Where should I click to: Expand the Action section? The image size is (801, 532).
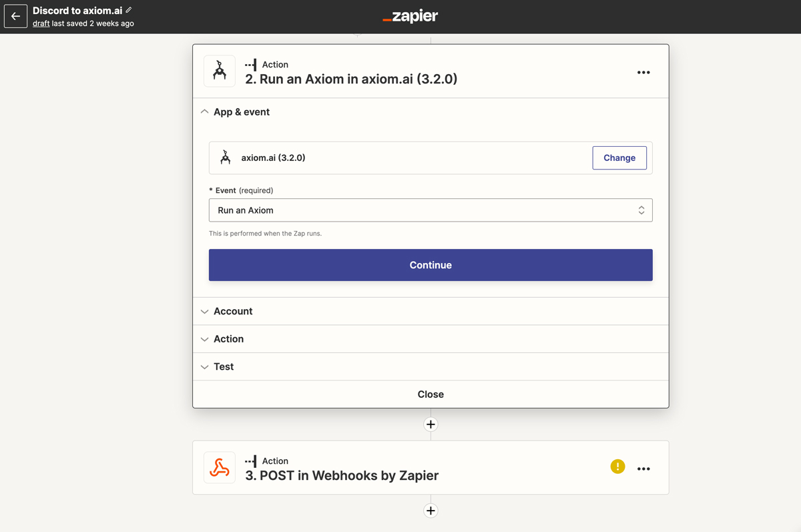pos(228,339)
